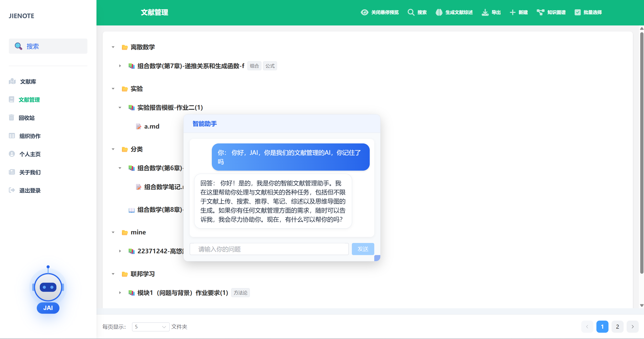Click the JAI robot assistant icon
This screenshot has height=339, width=644.
[48, 288]
